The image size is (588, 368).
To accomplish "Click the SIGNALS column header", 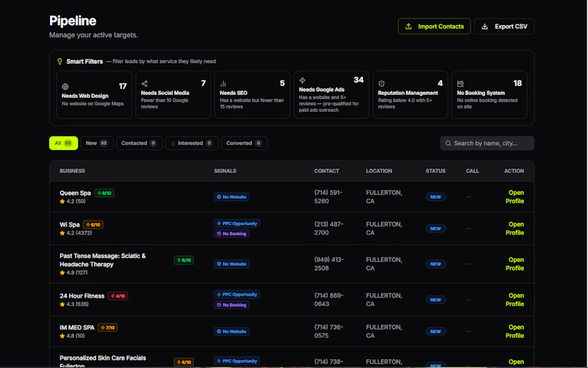I will pyautogui.click(x=225, y=171).
